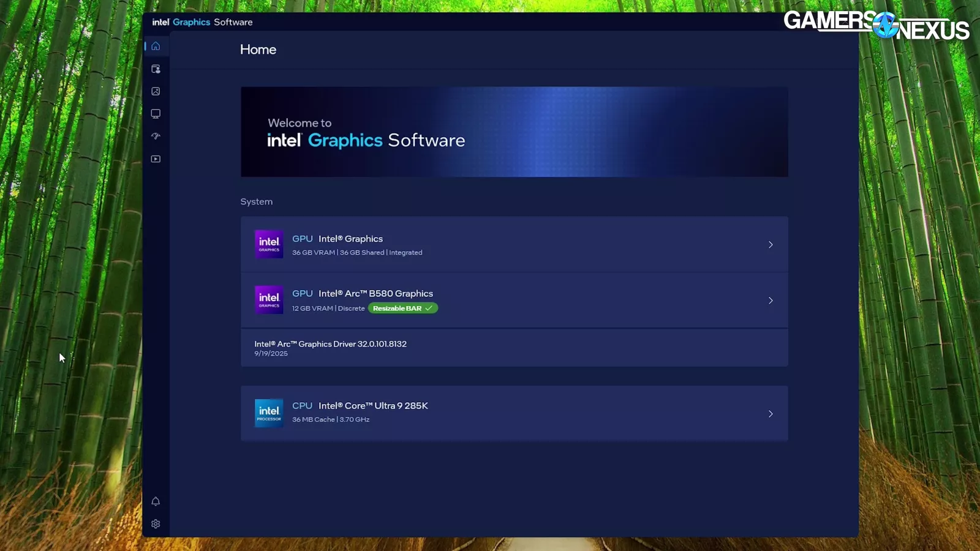
Task: Expand the Arc B580 Graphics chevron
Action: click(x=771, y=301)
